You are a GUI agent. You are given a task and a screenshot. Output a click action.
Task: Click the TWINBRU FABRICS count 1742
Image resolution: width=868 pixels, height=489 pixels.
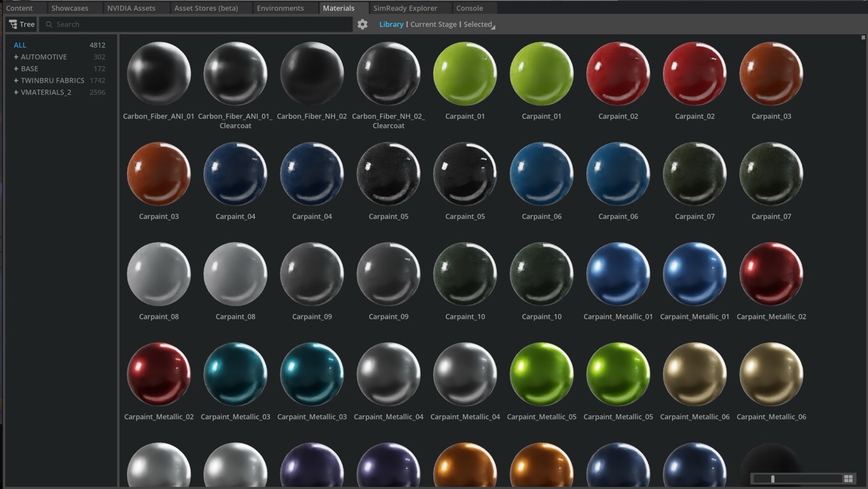point(98,80)
